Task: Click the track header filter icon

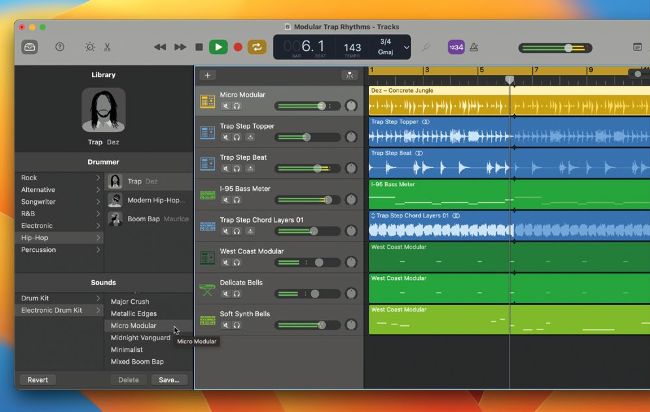Action: pos(349,75)
